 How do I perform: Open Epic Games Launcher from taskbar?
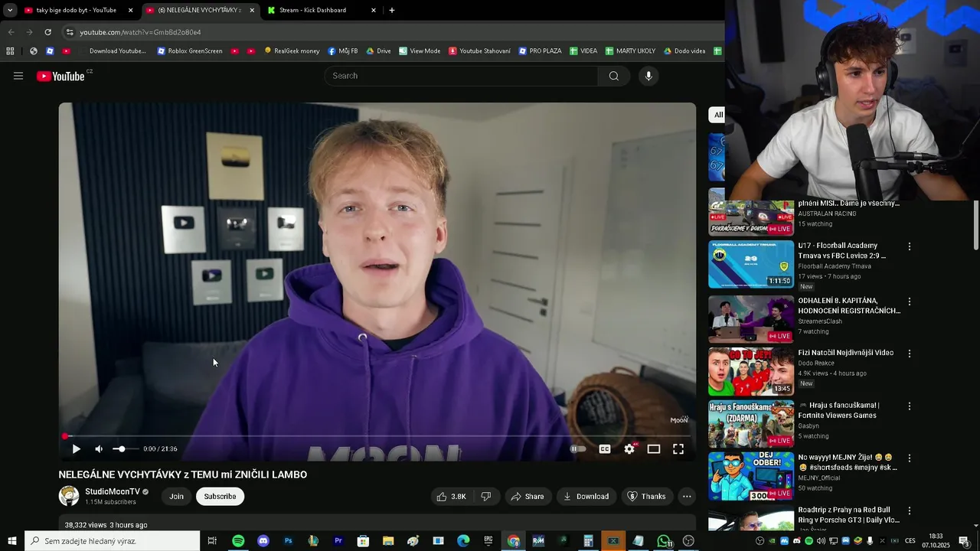[488, 541]
